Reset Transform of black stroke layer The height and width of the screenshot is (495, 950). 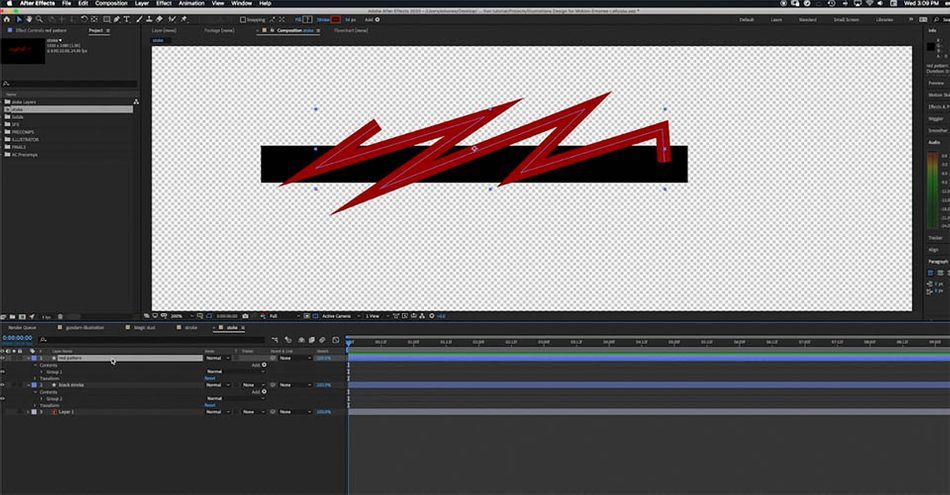click(210, 405)
